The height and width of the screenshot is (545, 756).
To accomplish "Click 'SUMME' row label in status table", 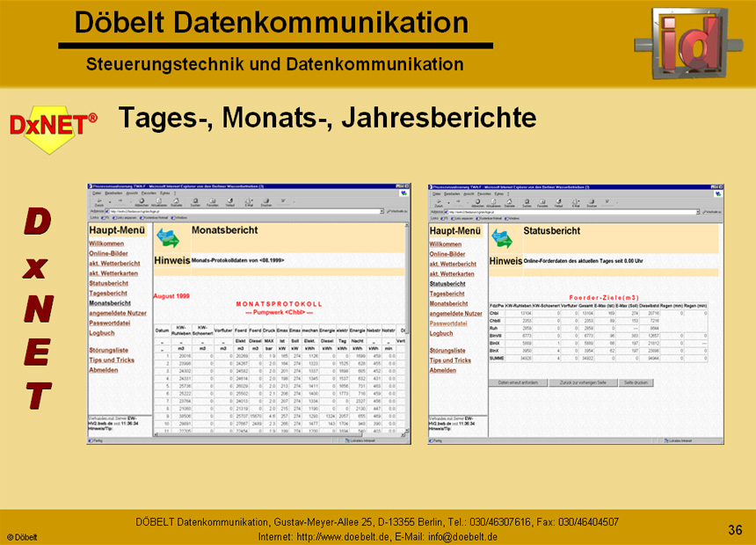I will point(496,359).
